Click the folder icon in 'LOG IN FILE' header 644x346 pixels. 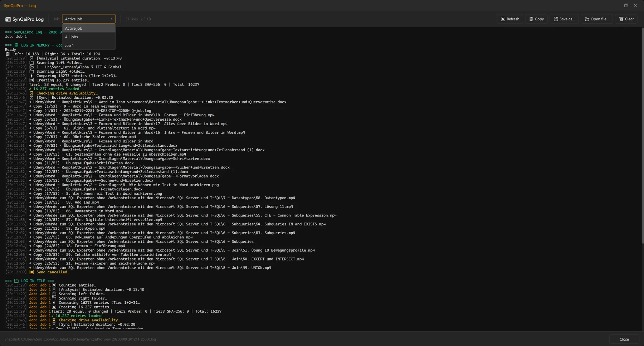coord(16,281)
